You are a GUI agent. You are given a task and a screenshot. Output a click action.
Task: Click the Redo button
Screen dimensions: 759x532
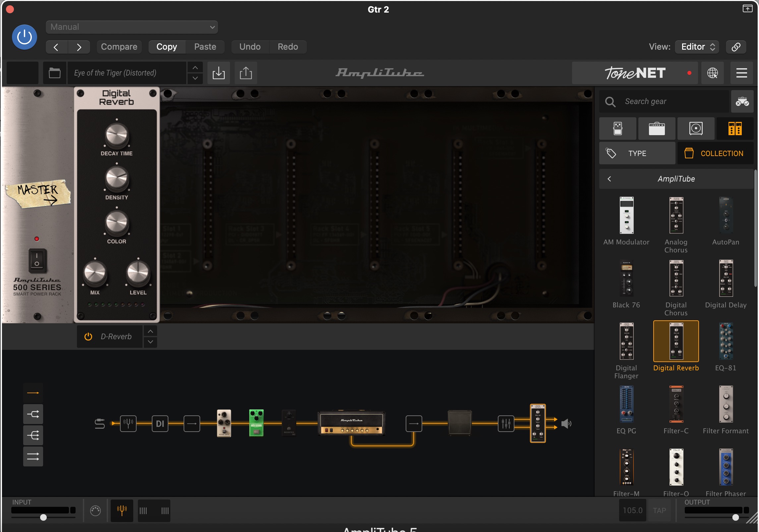point(288,47)
